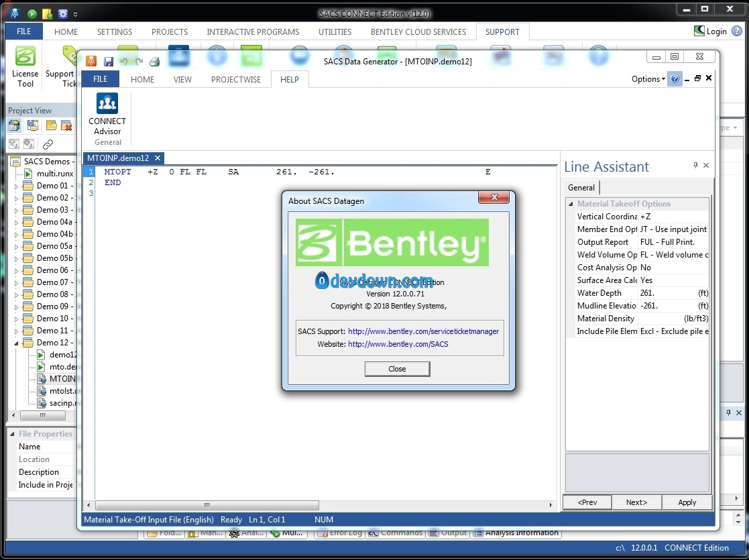
Task: Click the editor horizontal scrollbar thumb
Action: (x=207, y=505)
